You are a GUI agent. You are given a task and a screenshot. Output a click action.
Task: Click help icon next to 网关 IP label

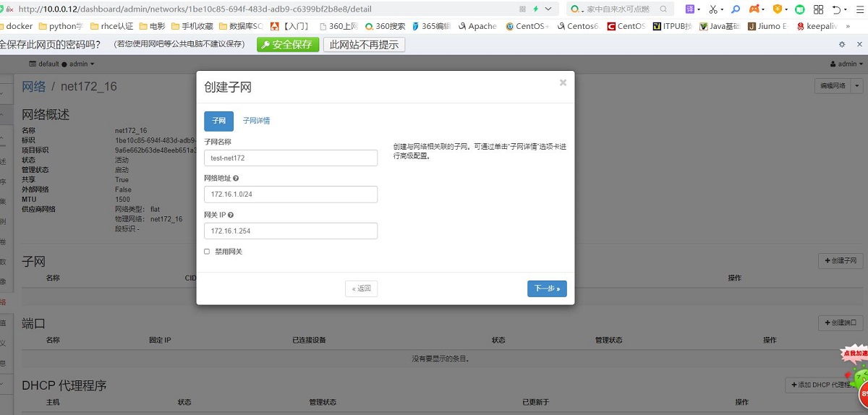coord(230,215)
